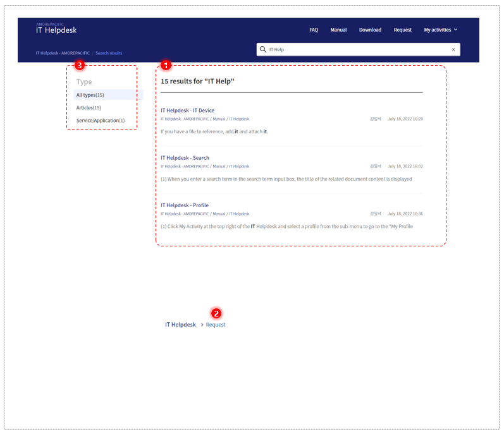The height and width of the screenshot is (434, 504).
Task: Open the FAQ menu item
Action: coord(314,30)
